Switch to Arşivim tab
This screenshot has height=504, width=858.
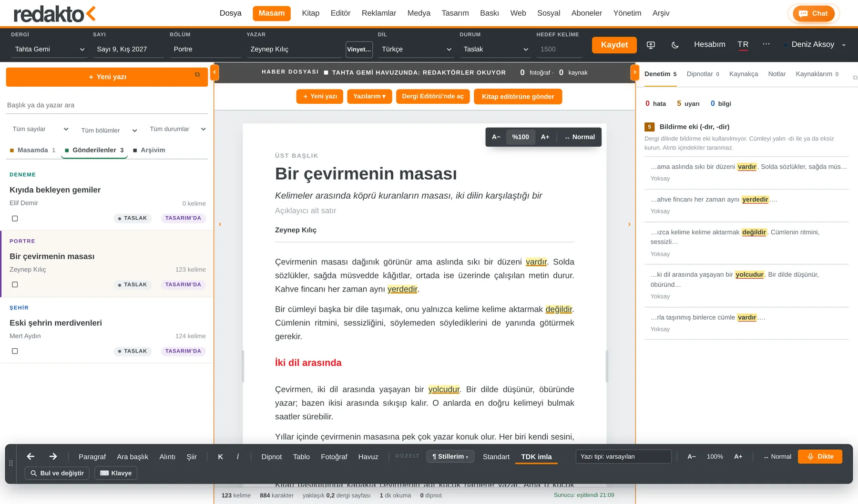pyautogui.click(x=149, y=150)
